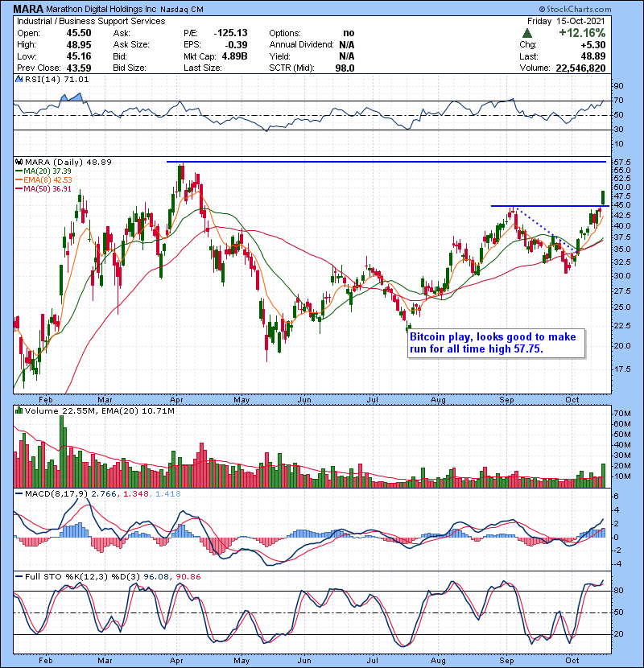Click the Chg value +5.30

tap(592, 45)
